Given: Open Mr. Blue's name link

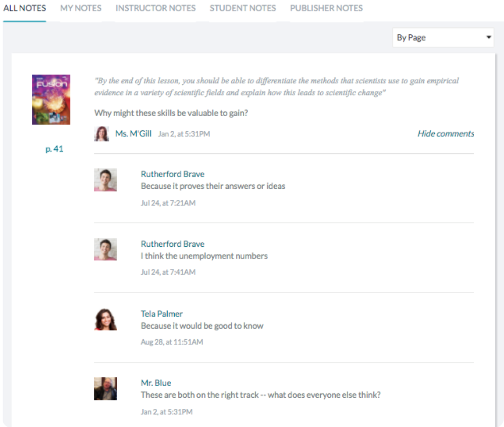Looking at the screenshot, I should [x=156, y=383].
